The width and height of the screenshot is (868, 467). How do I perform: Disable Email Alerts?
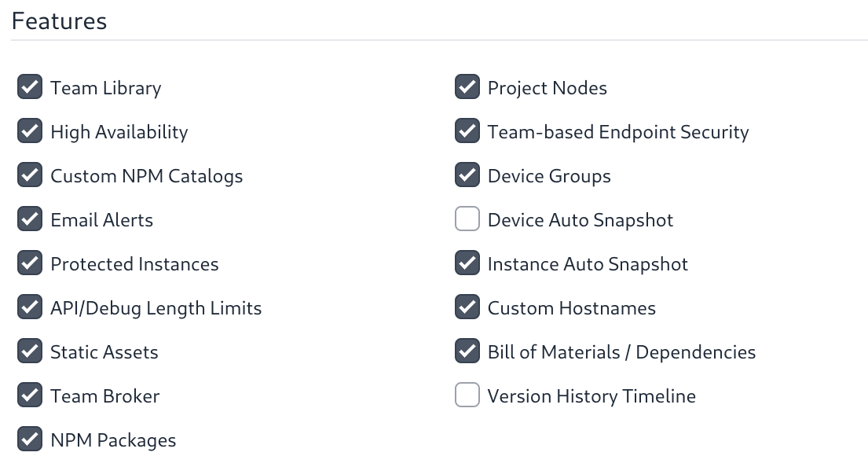coord(29,219)
